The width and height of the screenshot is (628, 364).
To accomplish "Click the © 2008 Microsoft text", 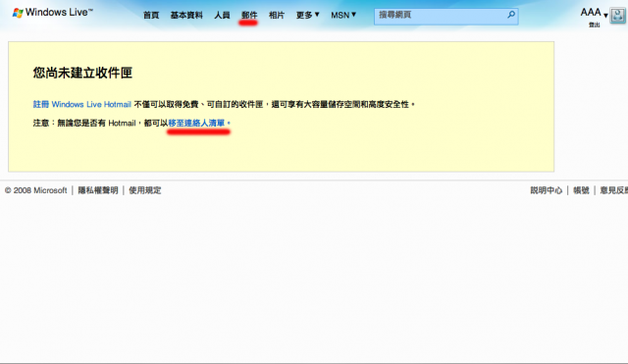I will click(x=36, y=190).
